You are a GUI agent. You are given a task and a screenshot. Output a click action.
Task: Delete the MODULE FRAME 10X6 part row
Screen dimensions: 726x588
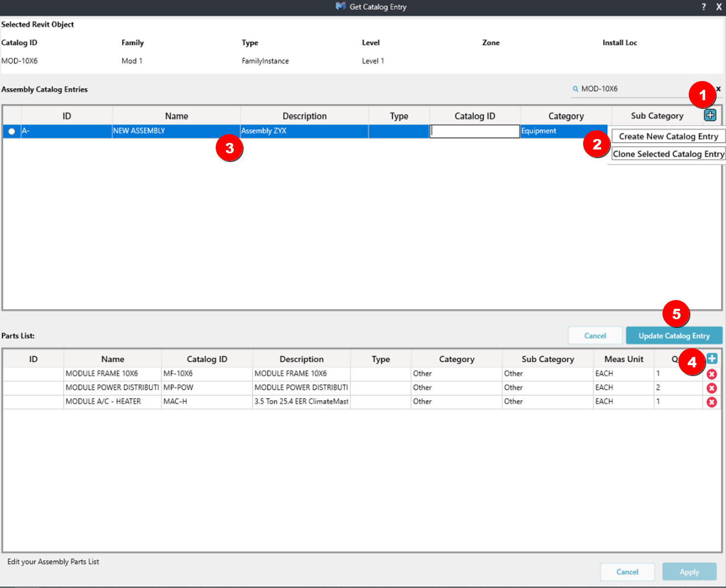point(712,374)
